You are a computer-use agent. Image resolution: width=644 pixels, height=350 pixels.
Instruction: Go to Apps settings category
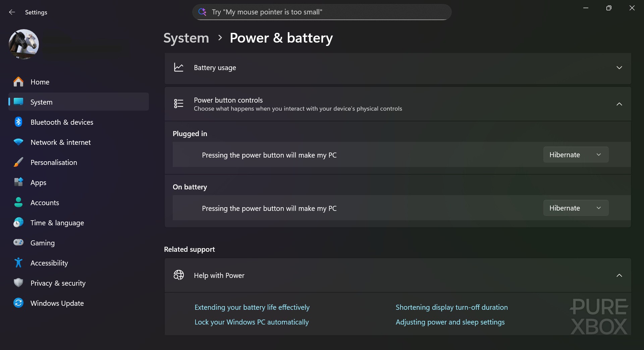38,182
